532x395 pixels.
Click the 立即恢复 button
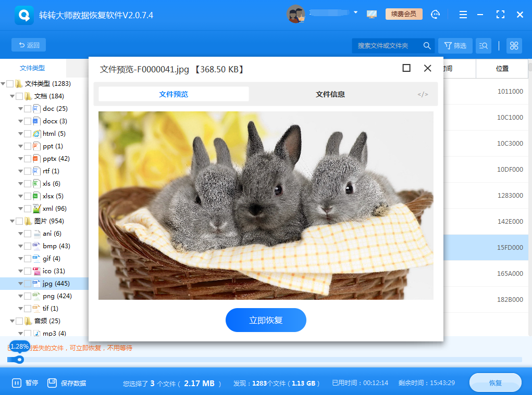[x=266, y=320]
